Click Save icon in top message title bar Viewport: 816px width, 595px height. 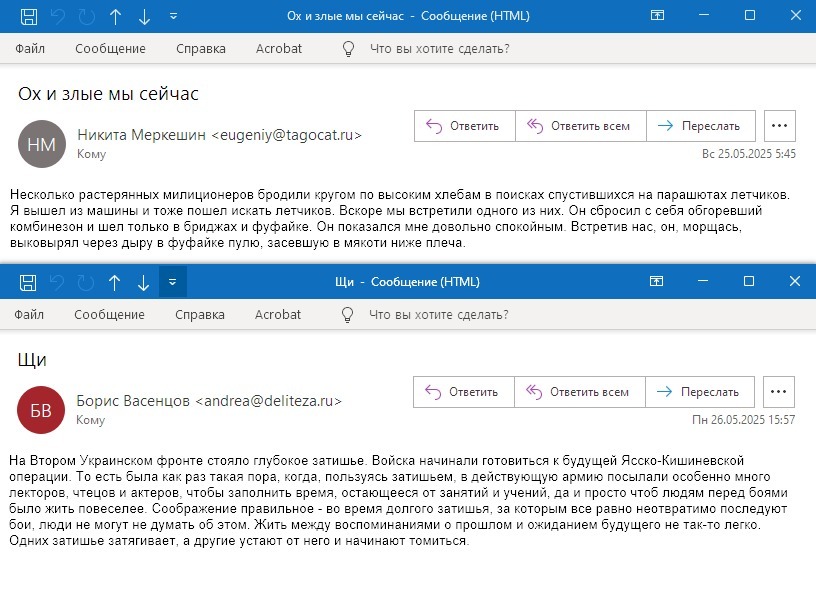tap(29, 16)
